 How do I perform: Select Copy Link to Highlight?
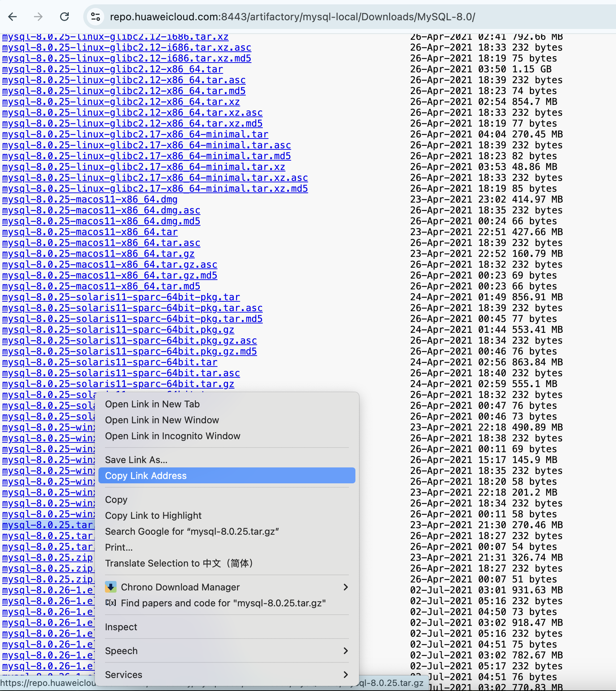153,515
